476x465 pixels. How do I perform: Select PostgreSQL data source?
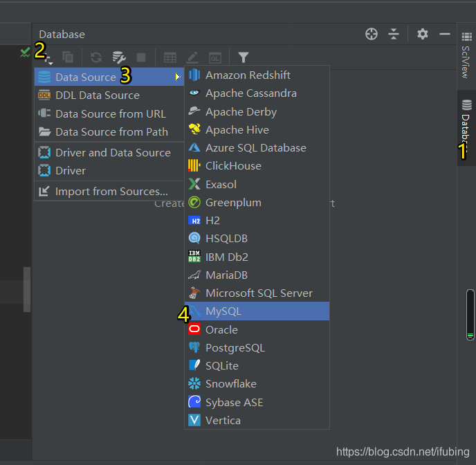click(x=257, y=348)
